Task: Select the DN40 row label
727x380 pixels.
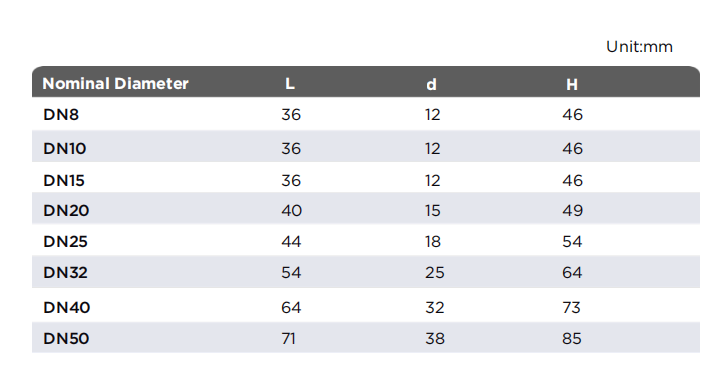Action: click(x=66, y=307)
